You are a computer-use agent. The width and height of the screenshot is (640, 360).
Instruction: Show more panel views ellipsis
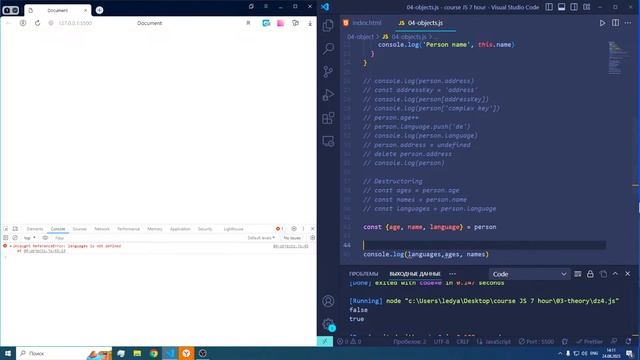[x=453, y=274]
